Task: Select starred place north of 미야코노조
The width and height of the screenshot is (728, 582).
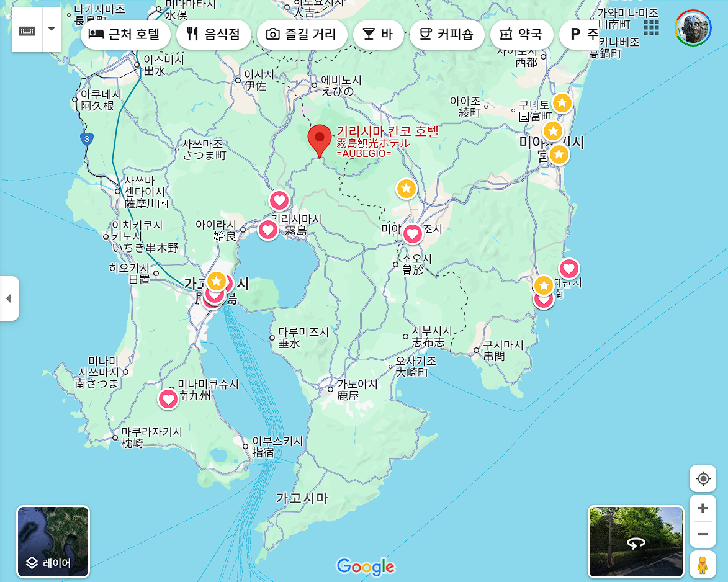Action: [x=407, y=189]
